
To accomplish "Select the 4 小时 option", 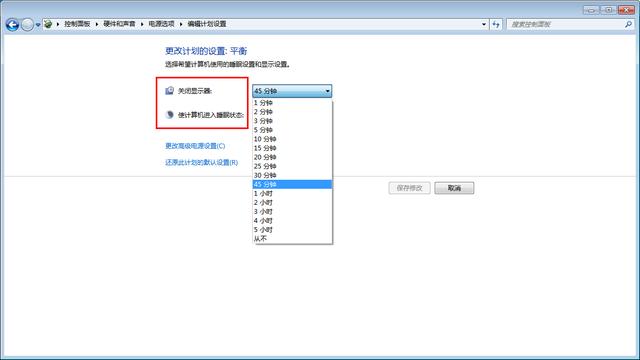I will (292, 220).
